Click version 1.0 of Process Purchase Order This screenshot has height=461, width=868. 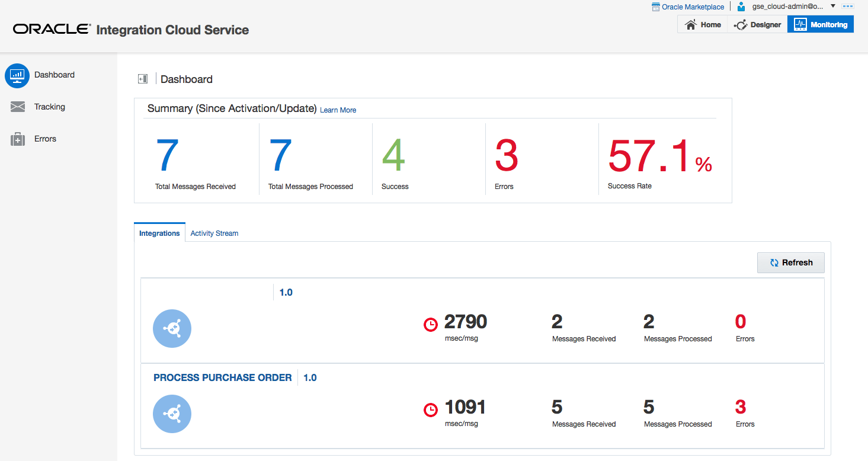click(310, 377)
